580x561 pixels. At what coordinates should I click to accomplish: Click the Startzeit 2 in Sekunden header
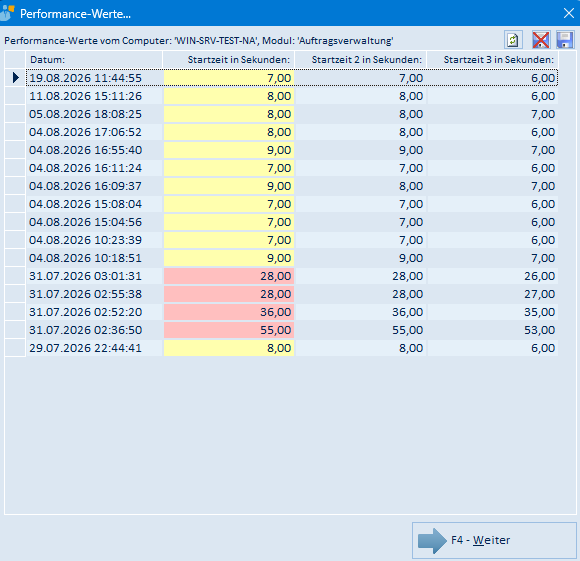click(361, 60)
